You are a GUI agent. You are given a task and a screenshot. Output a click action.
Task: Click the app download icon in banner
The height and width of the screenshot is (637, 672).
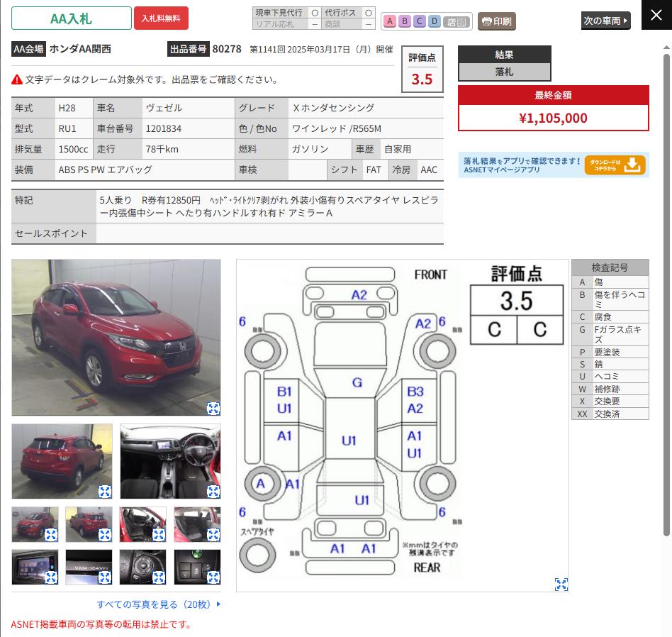coord(615,165)
